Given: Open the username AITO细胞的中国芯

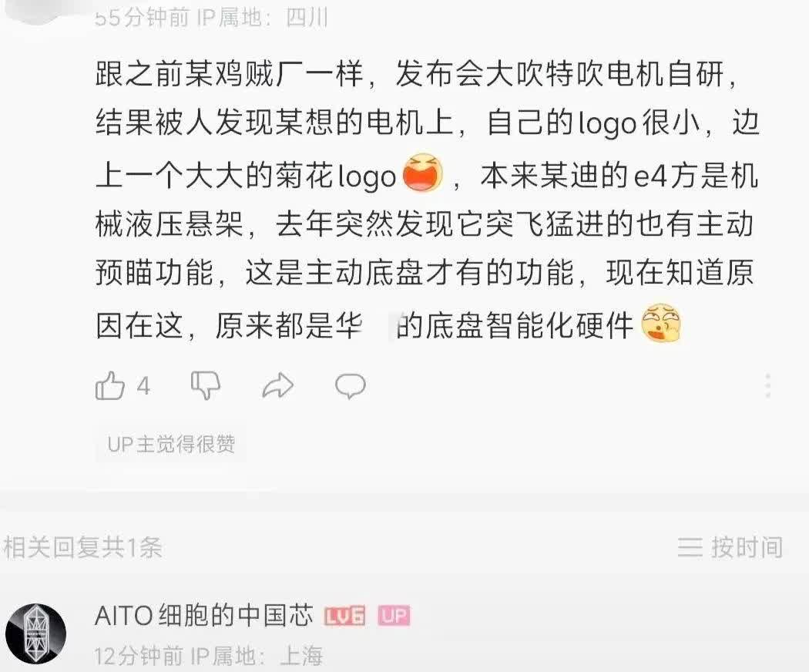Looking at the screenshot, I should [204, 615].
